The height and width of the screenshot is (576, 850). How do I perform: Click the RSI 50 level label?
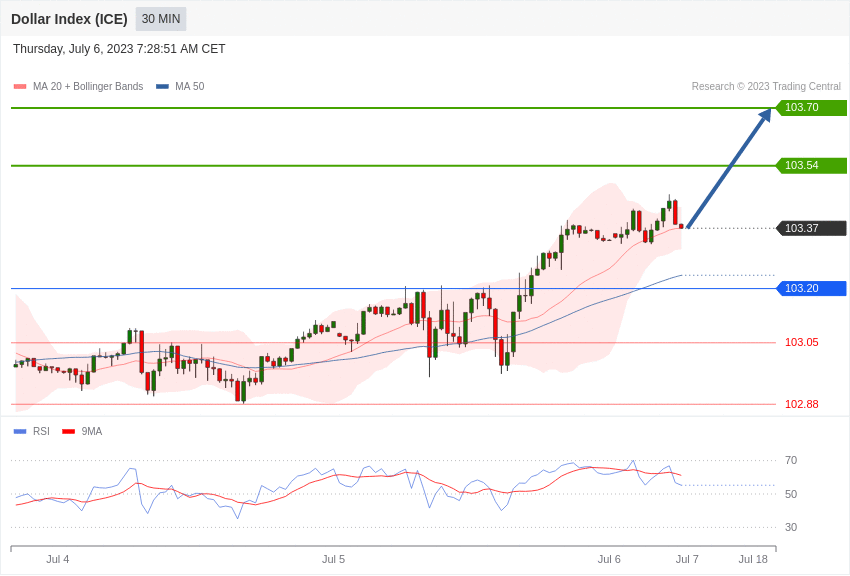click(x=791, y=494)
